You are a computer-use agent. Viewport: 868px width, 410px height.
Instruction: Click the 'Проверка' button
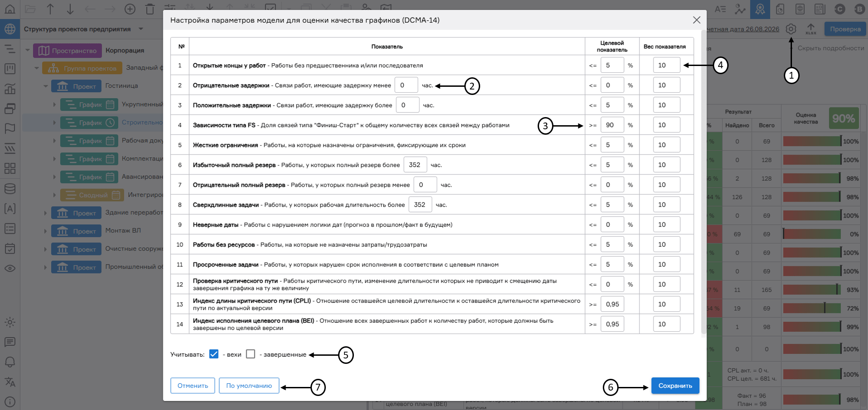point(845,29)
